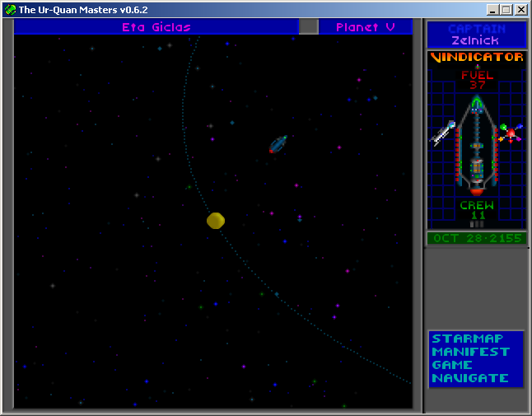Select MANIFEST from the menu
532x416 pixels.
[470, 352]
